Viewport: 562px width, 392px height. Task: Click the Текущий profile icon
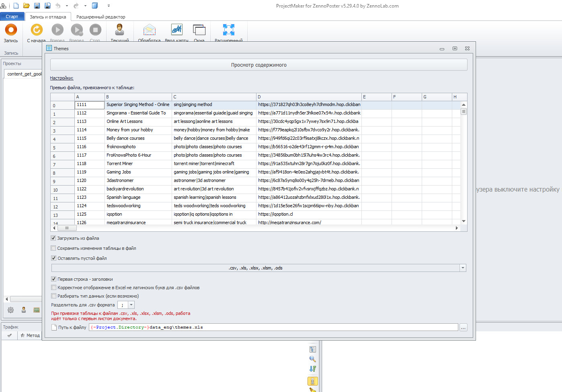[x=119, y=30]
